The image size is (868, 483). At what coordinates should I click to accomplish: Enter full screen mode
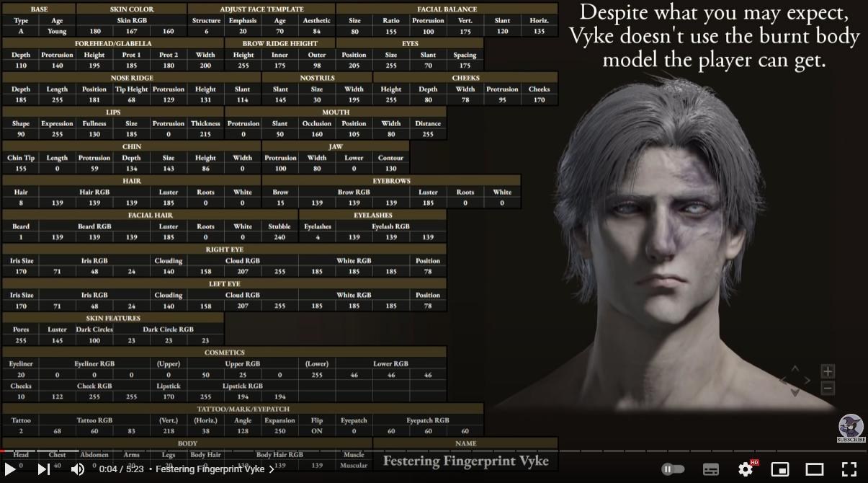pyautogui.click(x=849, y=469)
